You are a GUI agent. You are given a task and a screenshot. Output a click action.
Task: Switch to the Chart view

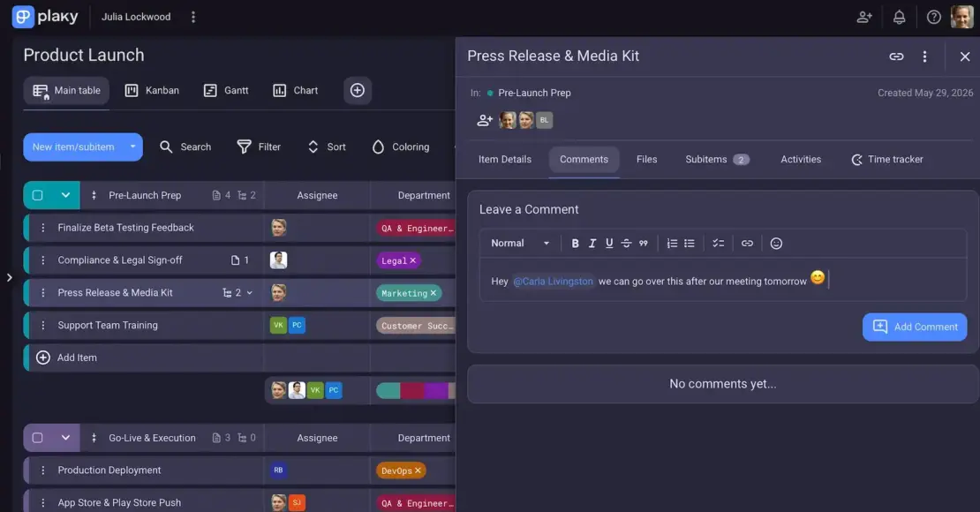[x=296, y=91]
